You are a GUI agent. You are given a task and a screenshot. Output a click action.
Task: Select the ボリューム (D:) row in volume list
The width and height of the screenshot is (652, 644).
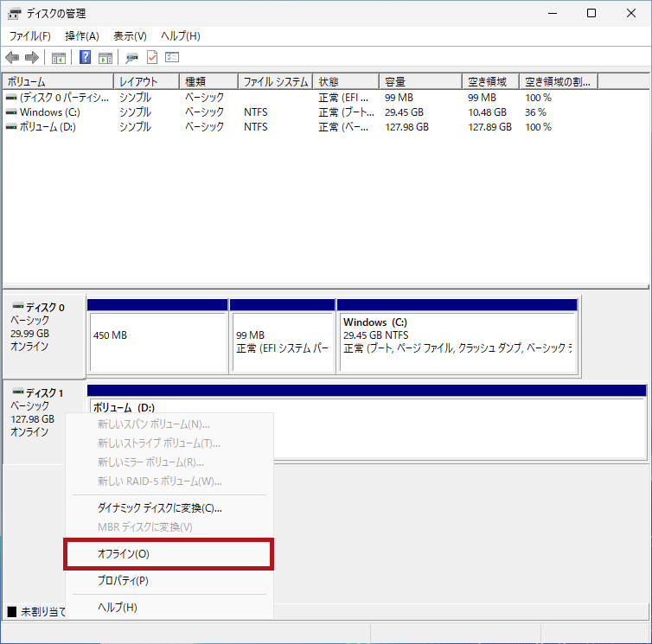(x=49, y=127)
